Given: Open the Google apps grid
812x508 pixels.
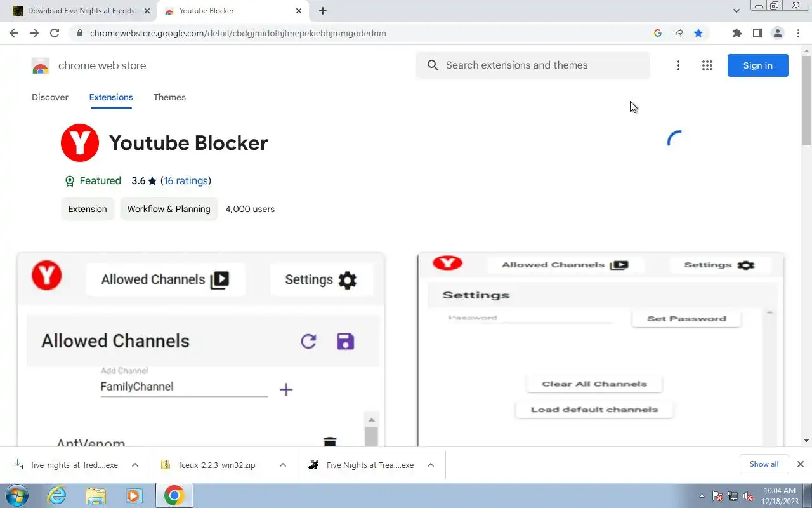Looking at the screenshot, I should pyautogui.click(x=707, y=65).
